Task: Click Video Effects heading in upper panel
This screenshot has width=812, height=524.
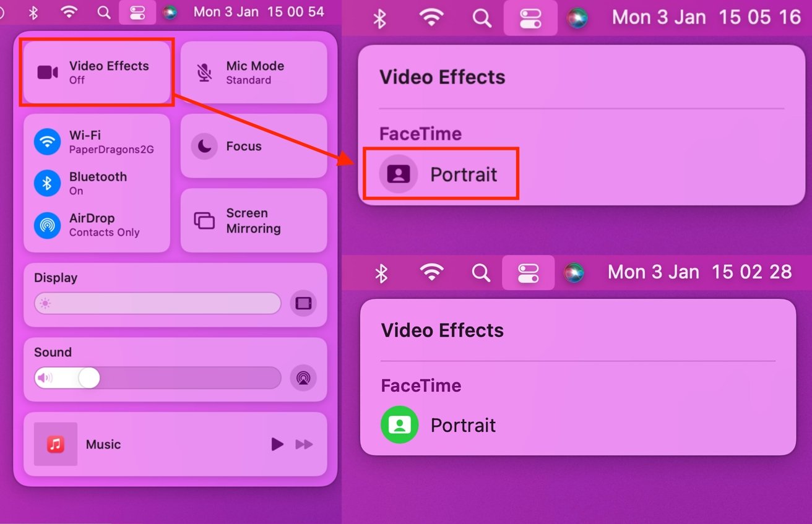Action: [442, 77]
